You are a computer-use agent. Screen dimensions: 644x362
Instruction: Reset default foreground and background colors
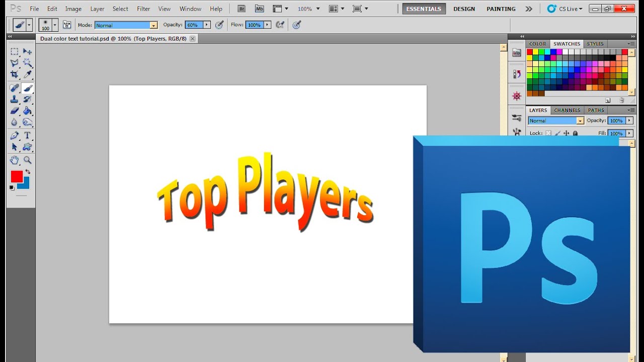(12, 188)
